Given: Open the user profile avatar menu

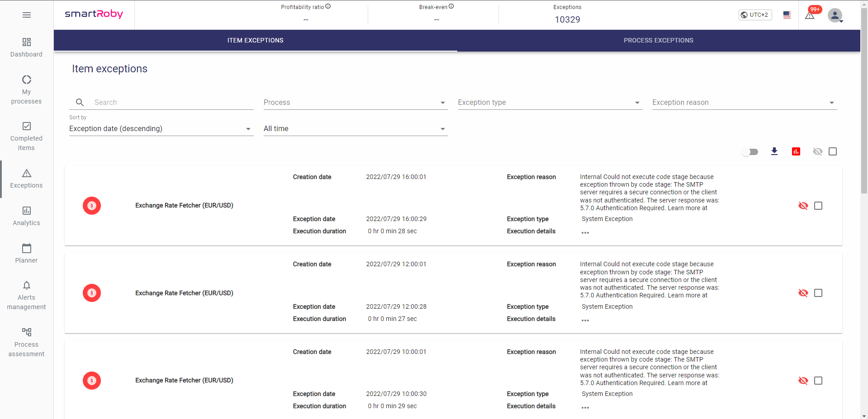Looking at the screenshot, I should coord(835,15).
